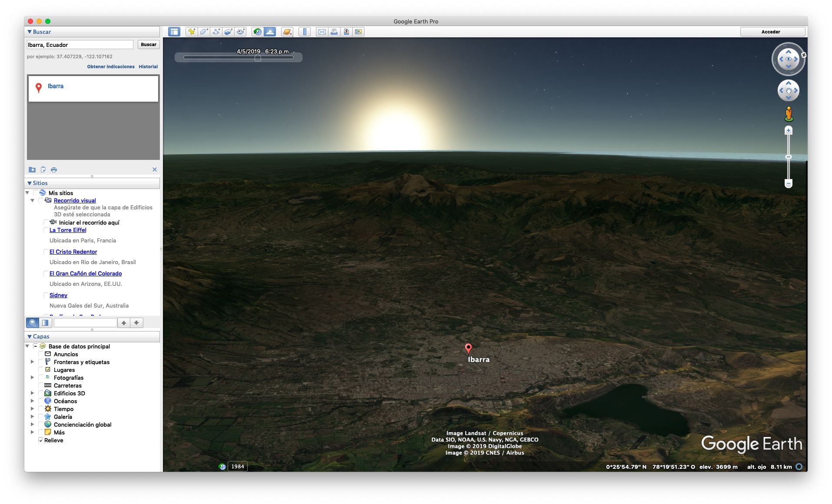Open the Recorrido visual link
Image resolution: width=832 pixels, height=504 pixels.
[x=75, y=200]
